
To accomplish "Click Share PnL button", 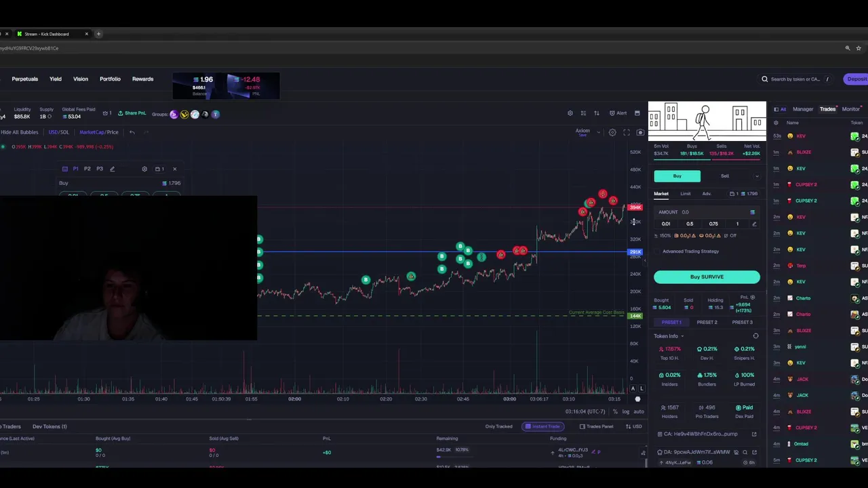I will (132, 114).
